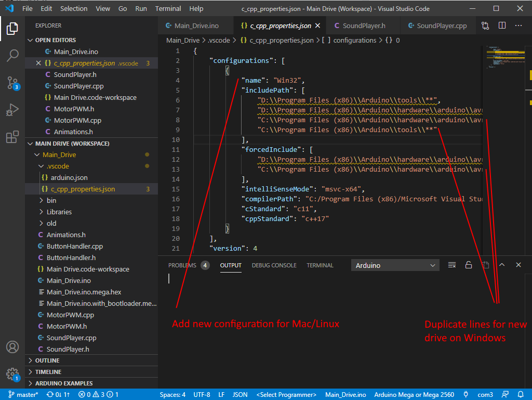Open the Accounts icon in activity bar

[12, 347]
